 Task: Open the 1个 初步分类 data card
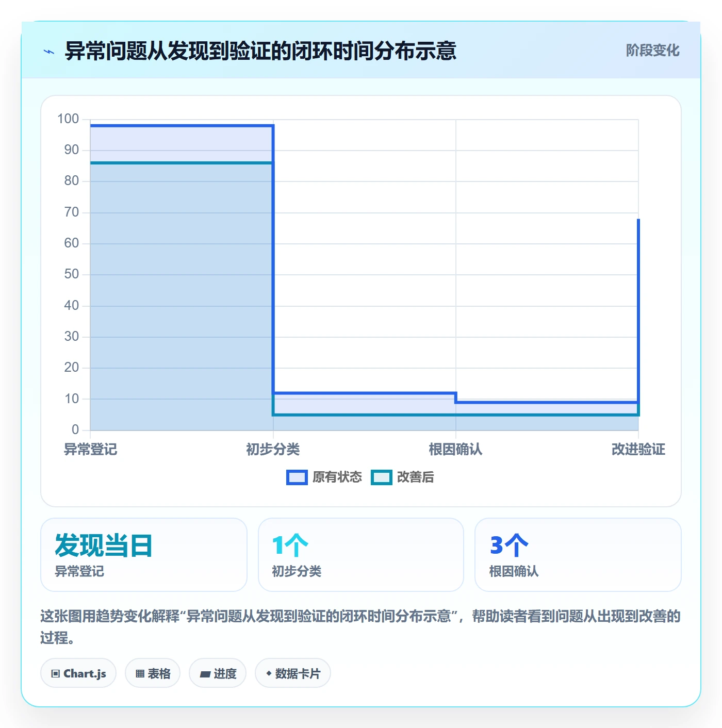coord(361,555)
